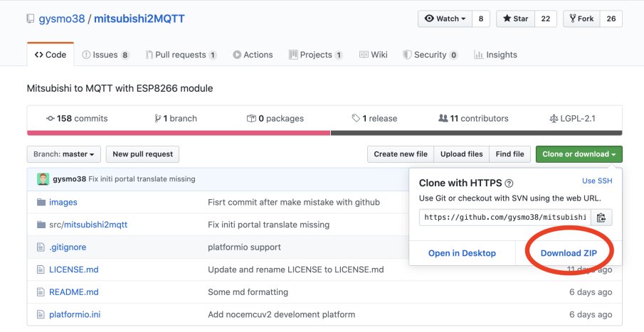The image size is (644, 332).
Task: Open Update and rename LICENSE commit message
Action: (296, 269)
